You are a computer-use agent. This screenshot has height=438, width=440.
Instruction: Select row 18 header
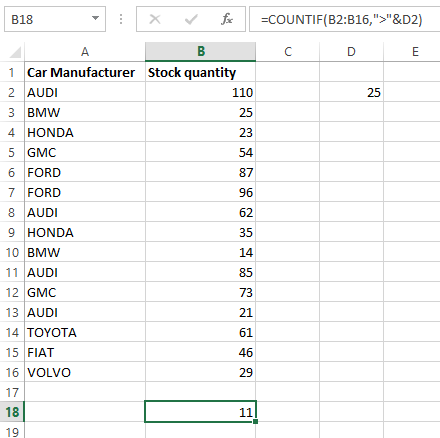pyautogui.click(x=12, y=412)
